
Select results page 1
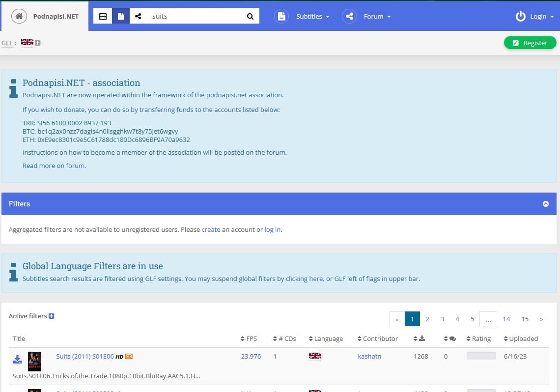point(412,319)
